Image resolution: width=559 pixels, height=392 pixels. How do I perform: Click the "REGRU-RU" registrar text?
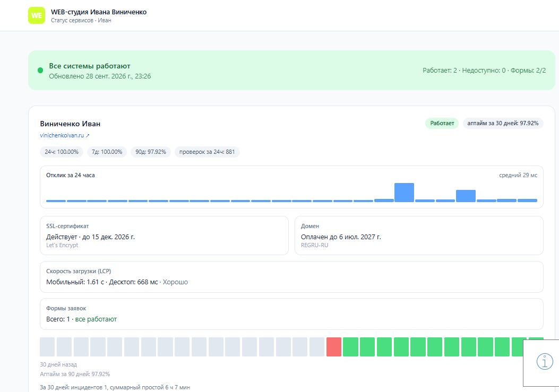tap(314, 245)
